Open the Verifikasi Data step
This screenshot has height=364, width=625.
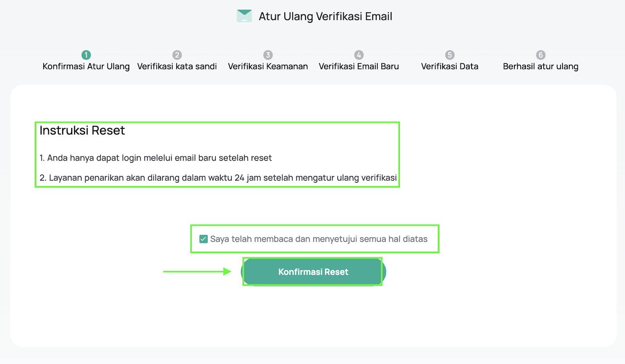click(x=450, y=66)
